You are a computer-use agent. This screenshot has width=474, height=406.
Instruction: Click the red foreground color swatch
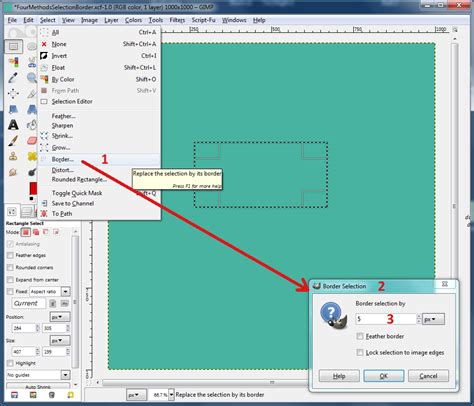pyautogui.click(x=33, y=189)
